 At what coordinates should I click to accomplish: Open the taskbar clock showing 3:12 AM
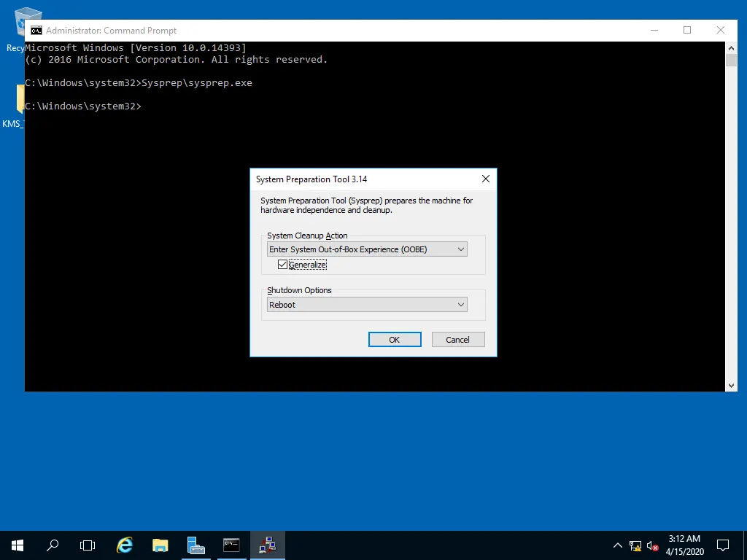pyautogui.click(x=684, y=545)
